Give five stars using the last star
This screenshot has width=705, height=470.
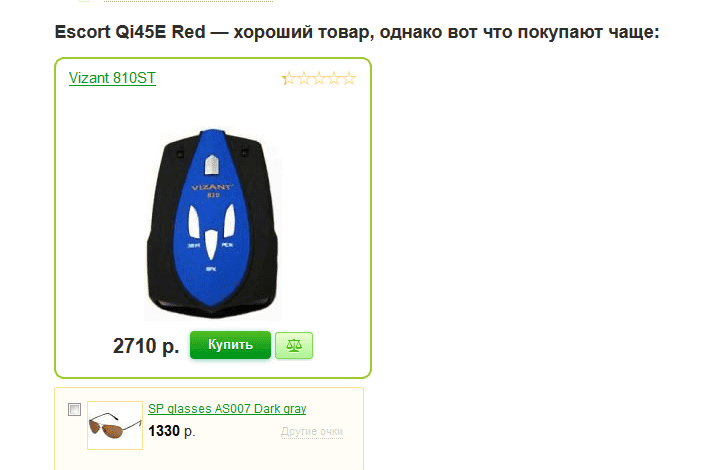point(348,79)
